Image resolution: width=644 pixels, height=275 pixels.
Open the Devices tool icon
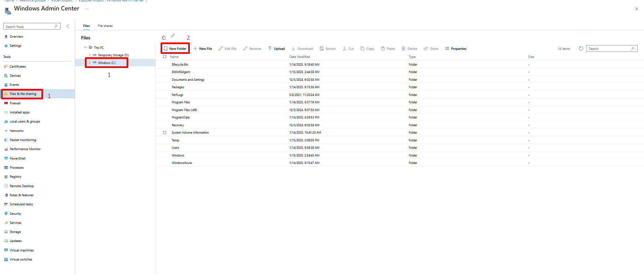click(x=6, y=76)
